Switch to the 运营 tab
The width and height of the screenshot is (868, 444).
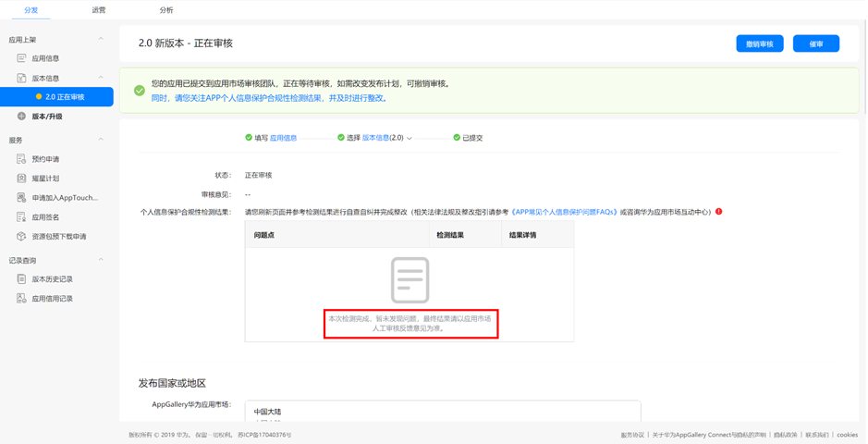coord(99,10)
